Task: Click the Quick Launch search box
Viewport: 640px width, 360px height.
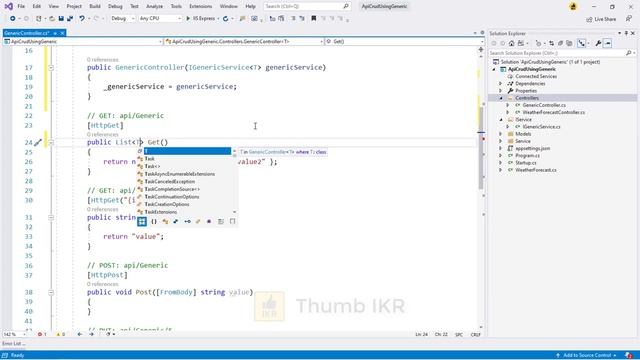Action: [x=306, y=7]
